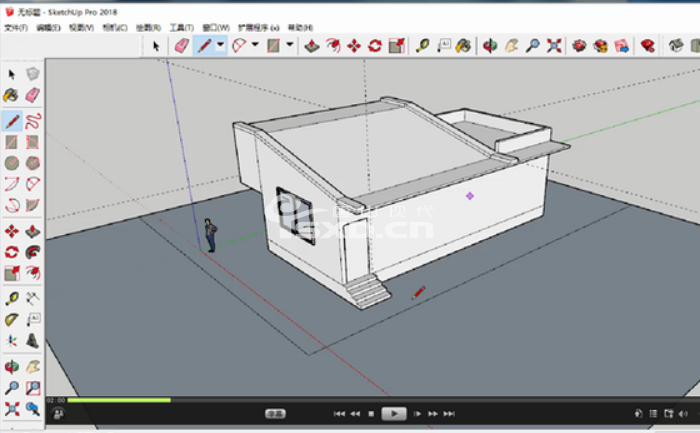Image resolution: width=700 pixels, height=433 pixels.
Task: Pick the Rotate tool in left palette
Action: point(12,253)
